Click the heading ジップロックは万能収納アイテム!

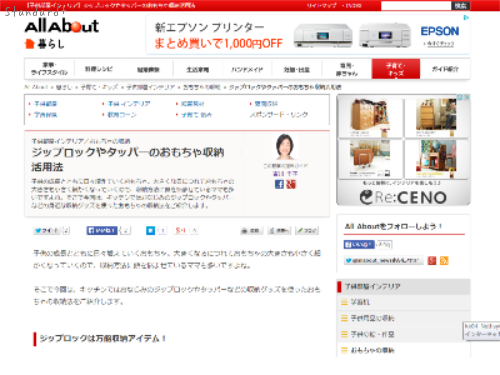(103, 339)
